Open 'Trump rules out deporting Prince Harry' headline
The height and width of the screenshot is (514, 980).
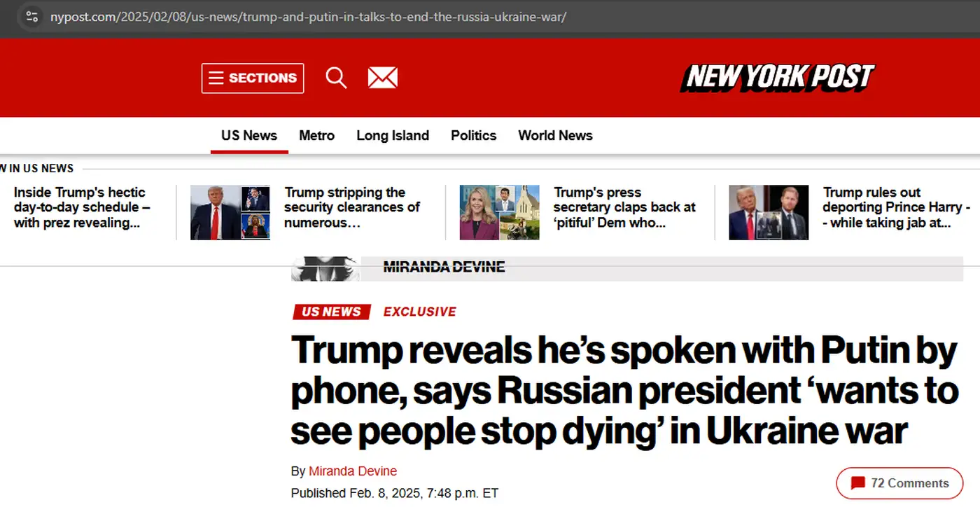click(896, 207)
